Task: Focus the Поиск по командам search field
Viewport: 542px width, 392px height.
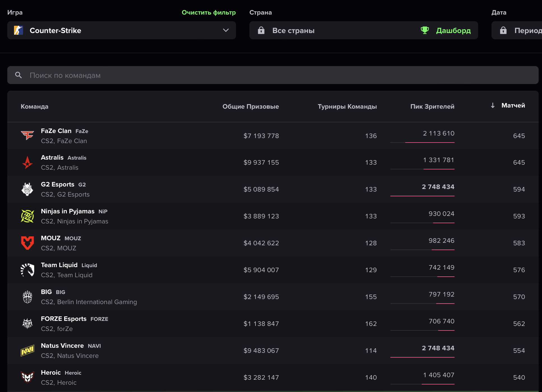Action: (273, 75)
